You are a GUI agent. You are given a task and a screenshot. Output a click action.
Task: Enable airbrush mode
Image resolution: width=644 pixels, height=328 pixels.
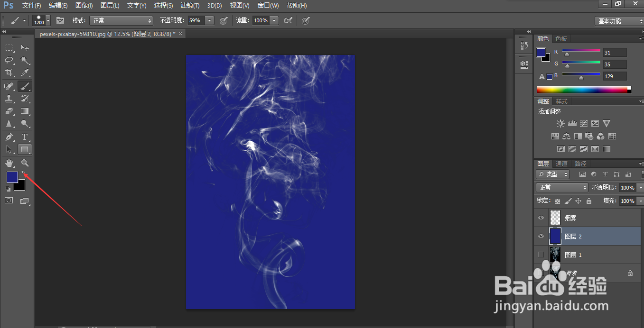point(288,20)
